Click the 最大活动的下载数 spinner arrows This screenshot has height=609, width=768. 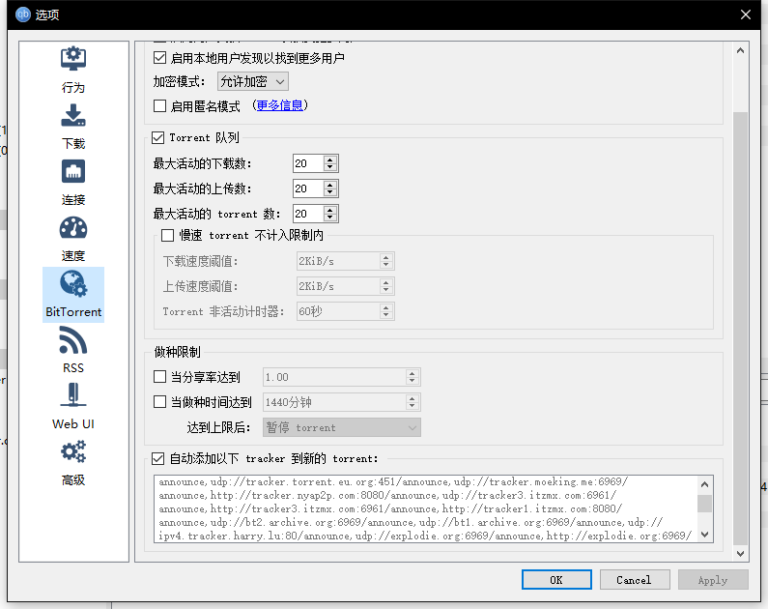click(331, 163)
